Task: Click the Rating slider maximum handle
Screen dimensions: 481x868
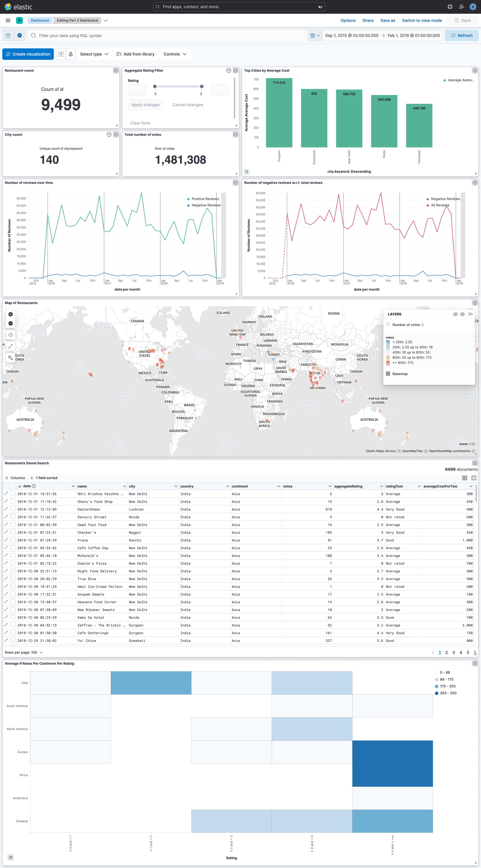Action: [x=202, y=87]
